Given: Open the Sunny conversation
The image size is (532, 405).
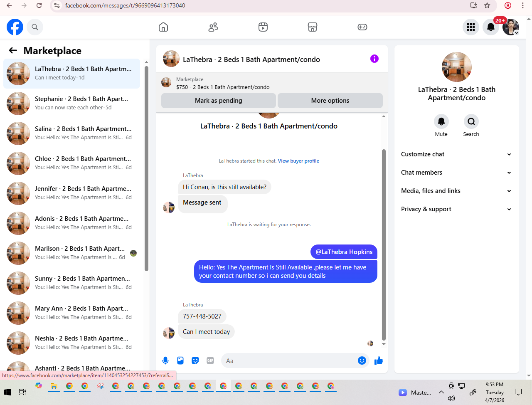Looking at the screenshot, I should [x=71, y=283].
